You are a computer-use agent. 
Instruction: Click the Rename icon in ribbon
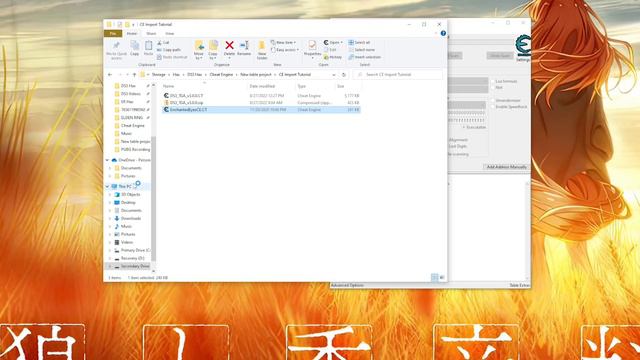tap(244, 45)
